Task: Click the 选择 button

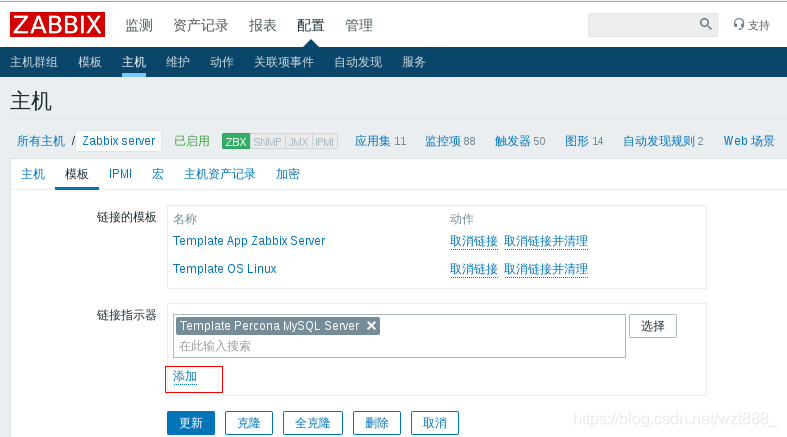Action: coord(652,326)
